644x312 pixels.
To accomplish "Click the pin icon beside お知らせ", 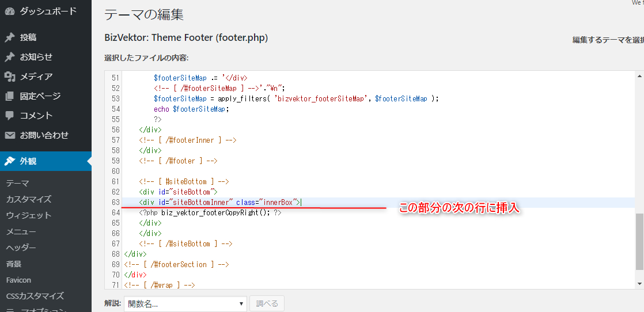I will 10,57.
